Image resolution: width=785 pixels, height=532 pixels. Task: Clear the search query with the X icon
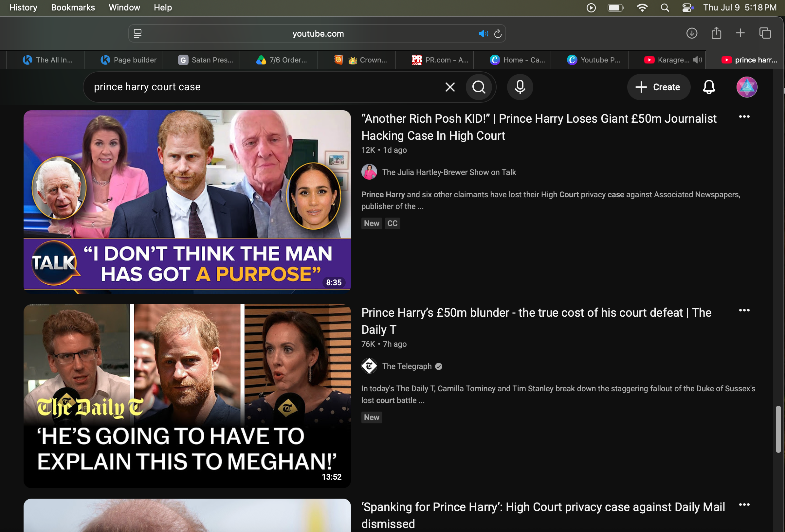point(450,87)
